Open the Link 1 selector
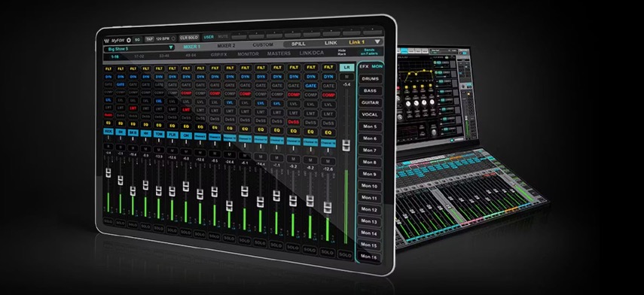The height and width of the screenshot is (295, 644). point(357,42)
